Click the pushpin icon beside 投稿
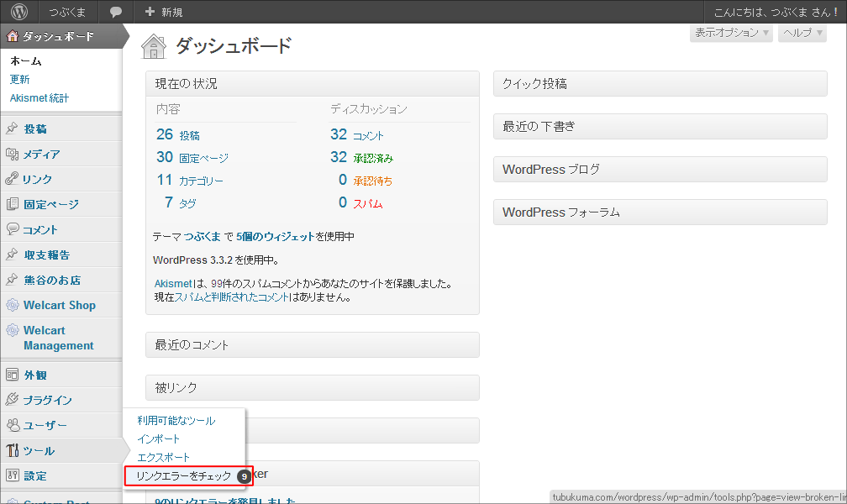 [x=12, y=129]
